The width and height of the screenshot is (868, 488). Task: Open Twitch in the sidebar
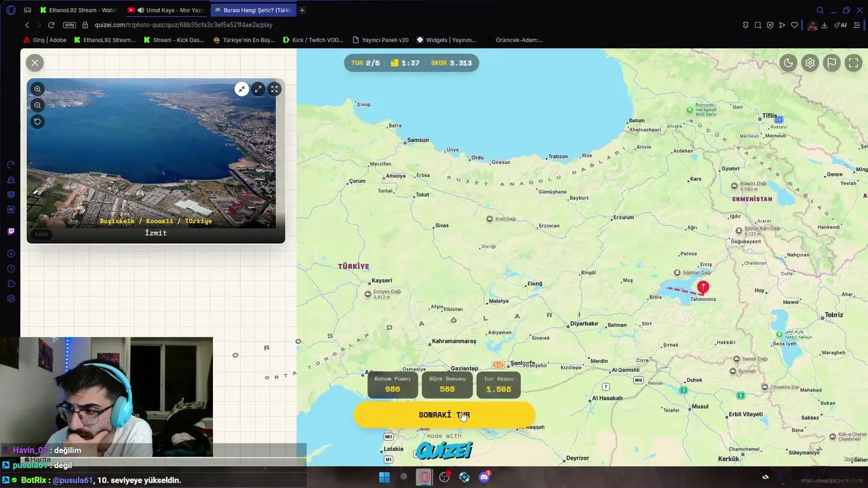(x=11, y=231)
